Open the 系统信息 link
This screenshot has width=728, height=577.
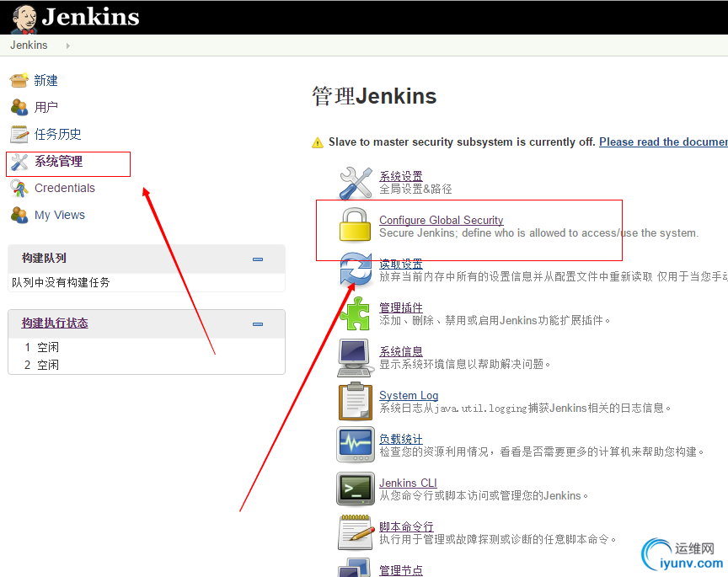(x=401, y=351)
